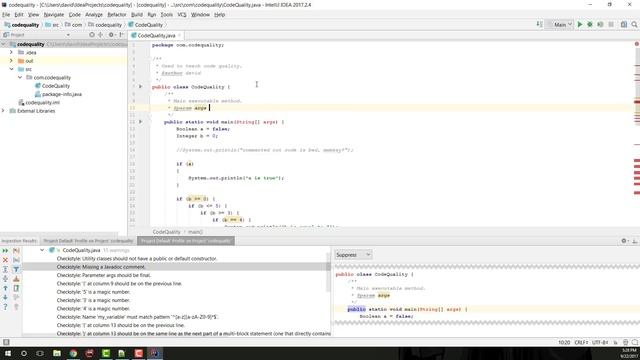Viewport: 640px width, 360px height.
Task: Open Project panel settings gear icon
Action: (111, 35)
